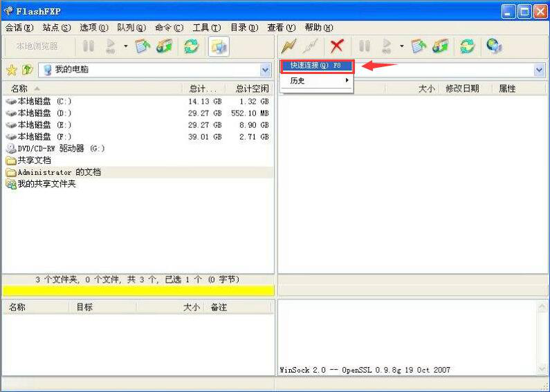Open the 选项(O) menu

[94, 28]
